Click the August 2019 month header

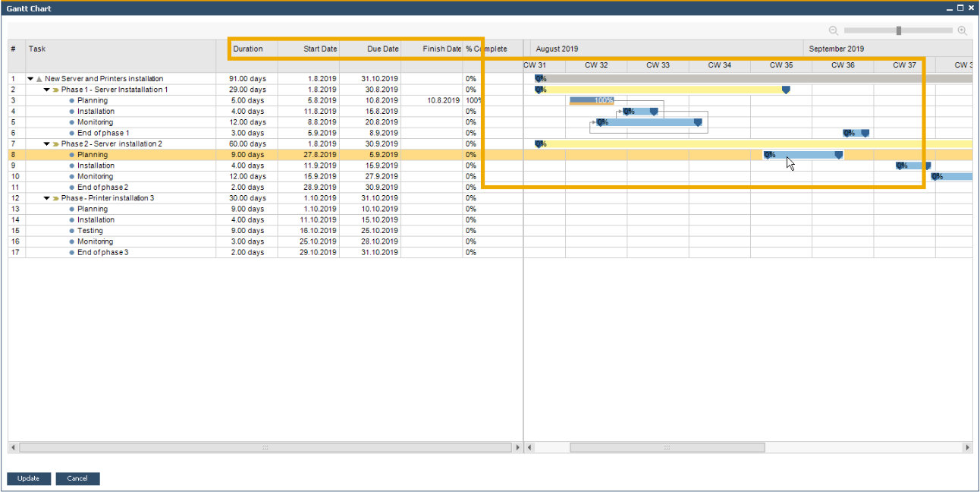coord(557,49)
